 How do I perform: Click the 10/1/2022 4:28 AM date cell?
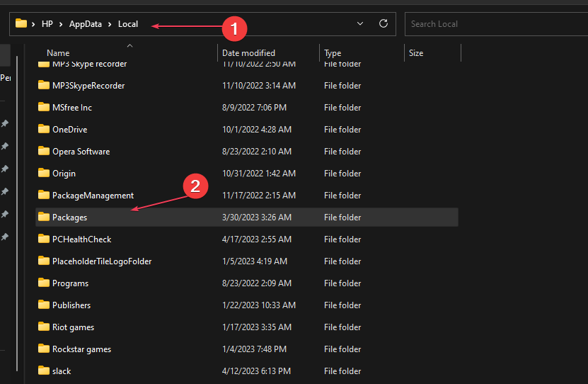pyautogui.click(x=257, y=130)
